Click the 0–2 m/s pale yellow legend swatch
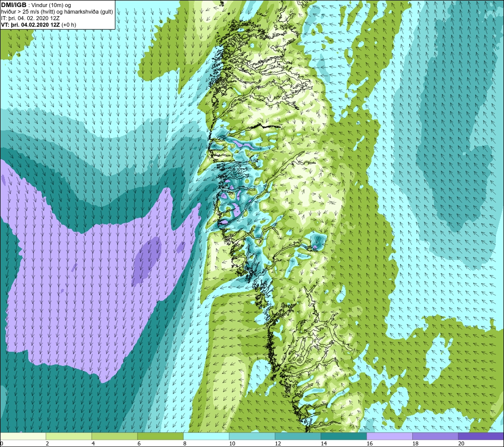Image resolution: width=504 pixels, height=447 pixels. [x=23, y=436]
